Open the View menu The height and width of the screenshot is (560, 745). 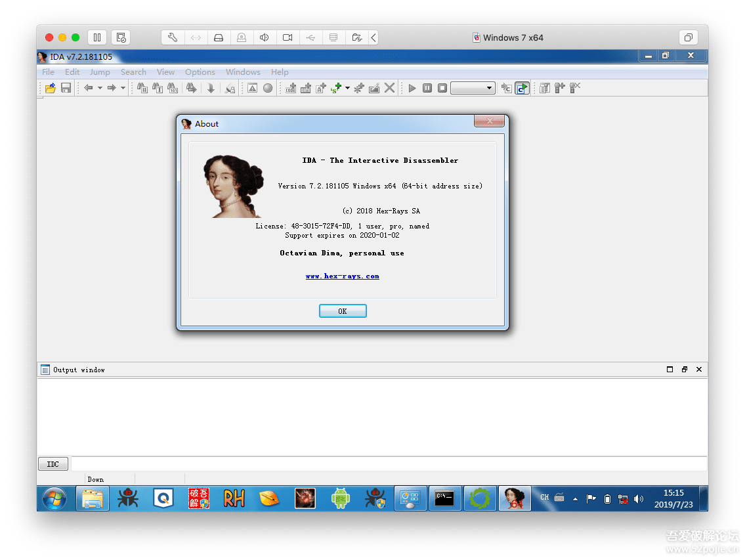[x=166, y=72]
